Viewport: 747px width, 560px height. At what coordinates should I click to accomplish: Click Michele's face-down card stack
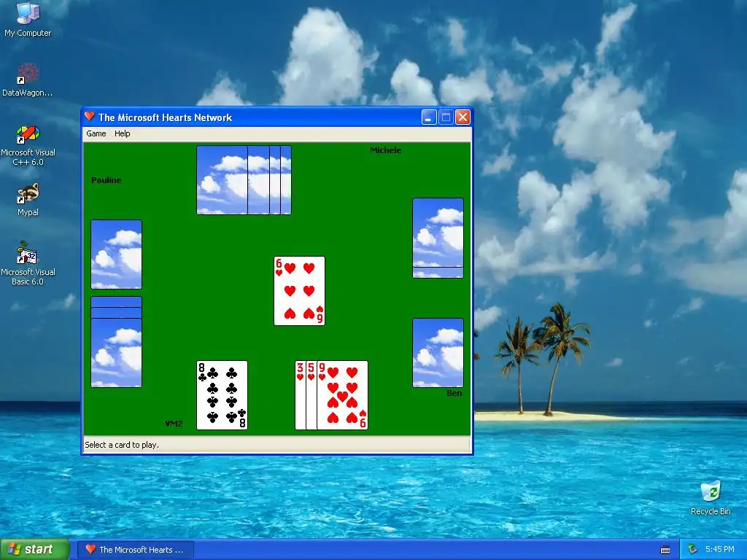click(x=438, y=238)
